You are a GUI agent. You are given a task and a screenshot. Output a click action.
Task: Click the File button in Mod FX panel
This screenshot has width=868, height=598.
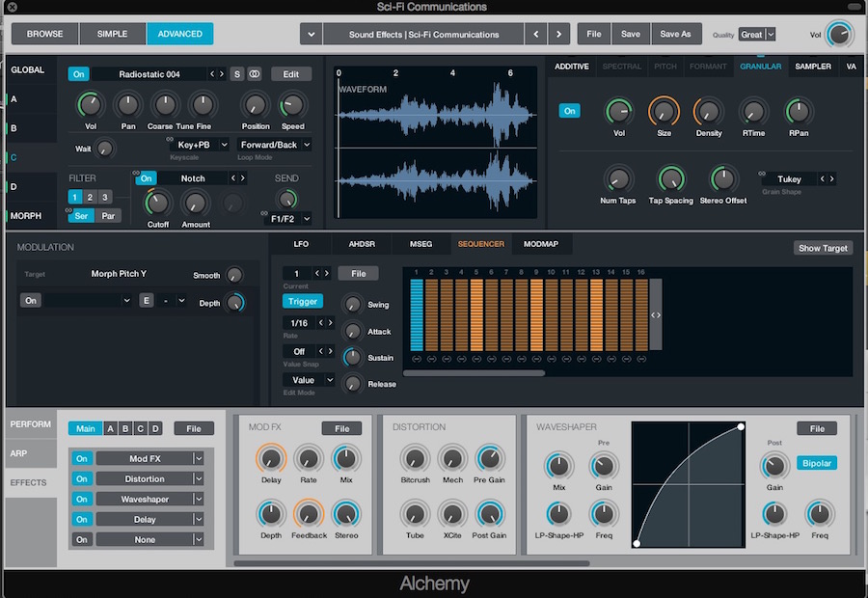(x=341, y=428)
